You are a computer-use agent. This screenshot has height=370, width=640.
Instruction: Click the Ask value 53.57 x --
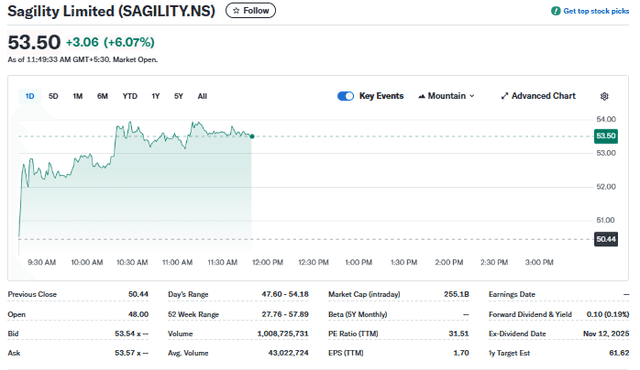[131, 353]
